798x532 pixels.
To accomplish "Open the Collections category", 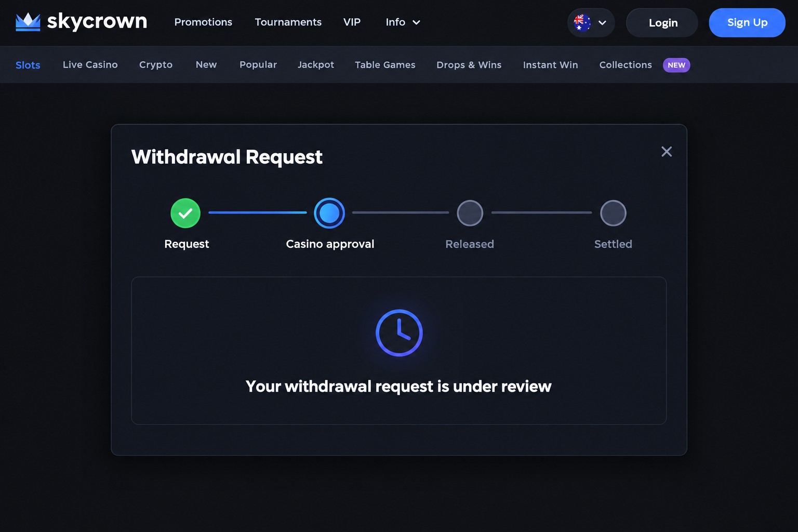I will [626, 65].
